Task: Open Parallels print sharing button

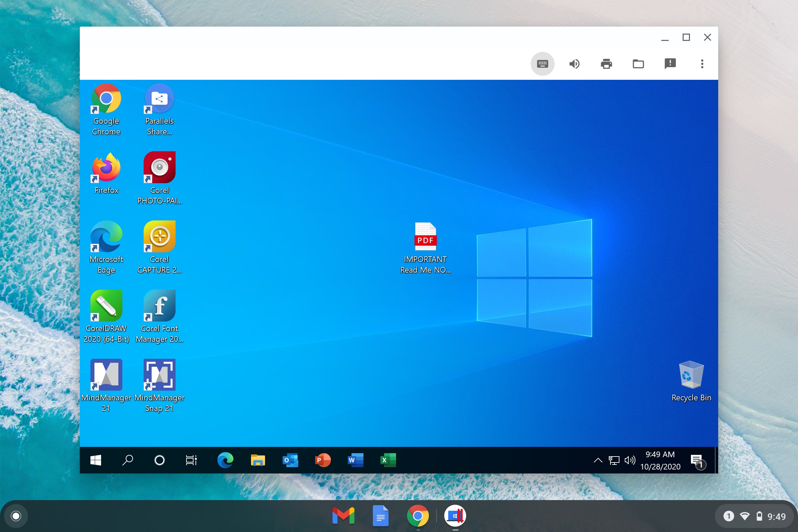Action: 607,64
